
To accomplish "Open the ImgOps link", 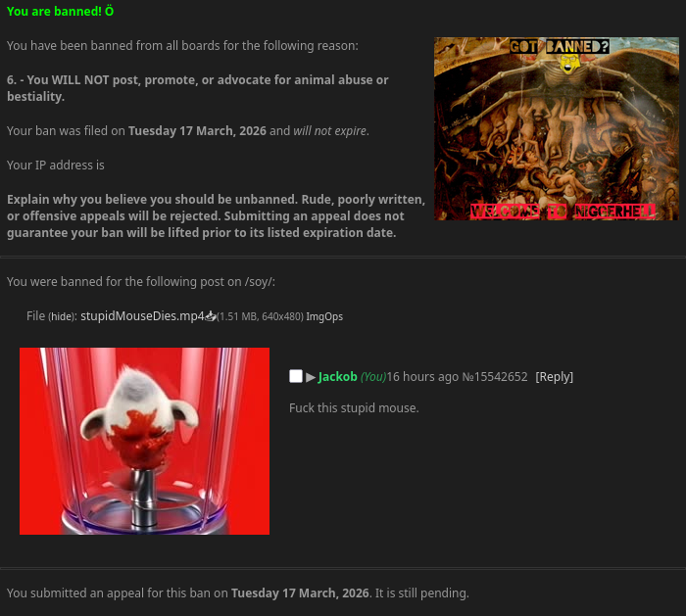I will 324,316.
